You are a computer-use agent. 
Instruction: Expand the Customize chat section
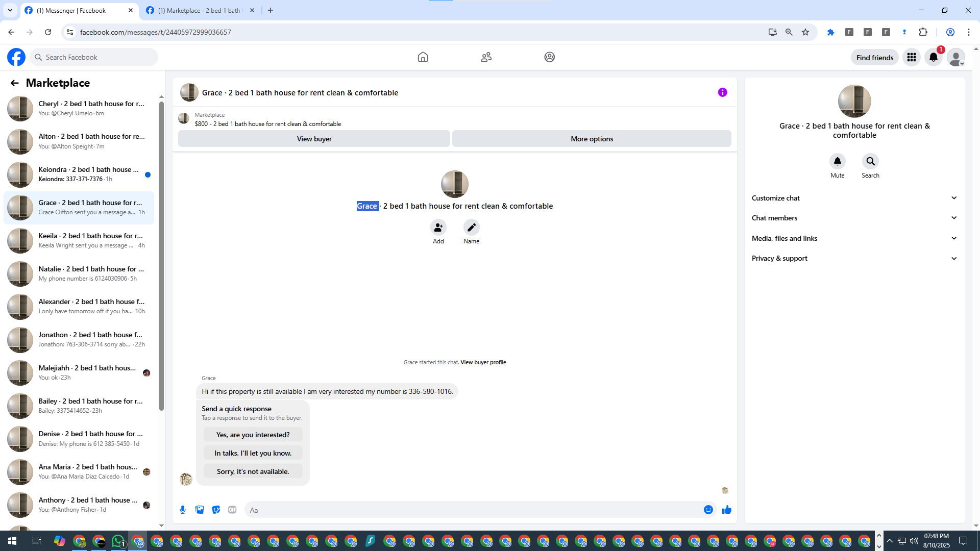854,198
